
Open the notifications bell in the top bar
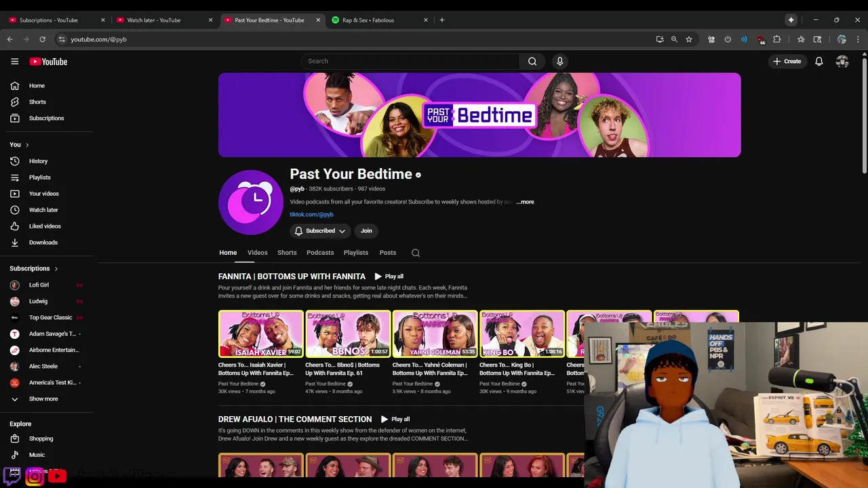click(x=818, y=61)
